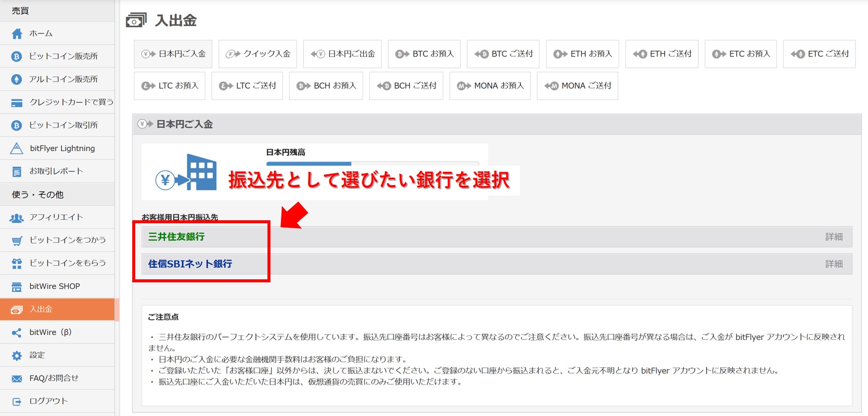Click the Bitcoin icon beside ビットコイン販売所

tap(17, 57)
